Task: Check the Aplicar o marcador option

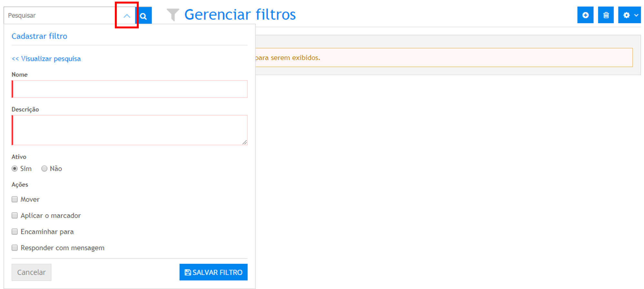Action: [15, 215]
